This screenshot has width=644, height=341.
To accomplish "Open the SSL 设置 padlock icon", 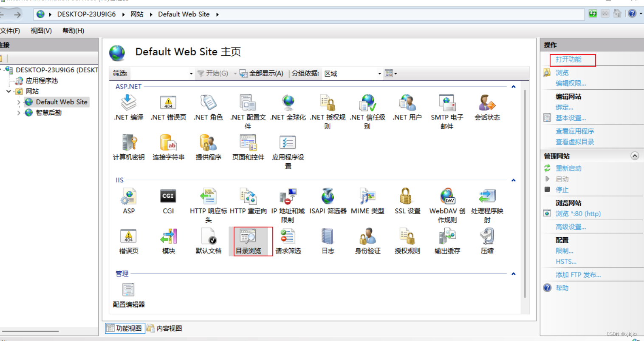I will (x=406, y=196).
